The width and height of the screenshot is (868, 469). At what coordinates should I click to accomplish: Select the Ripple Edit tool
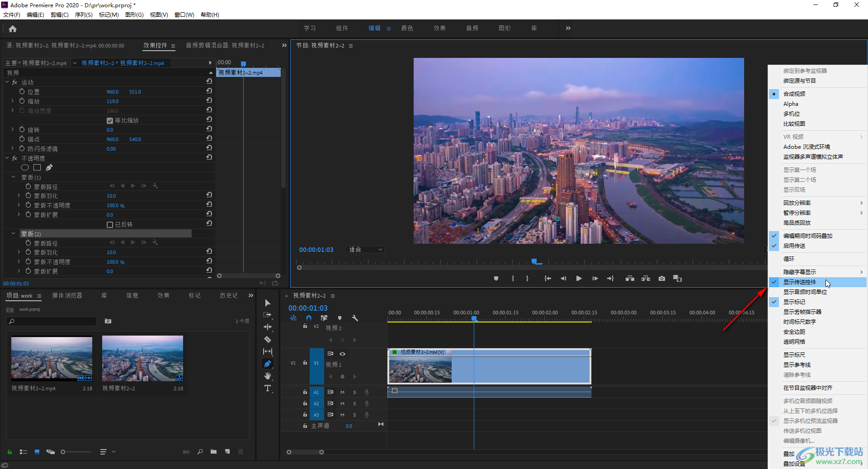coord(268,327)
